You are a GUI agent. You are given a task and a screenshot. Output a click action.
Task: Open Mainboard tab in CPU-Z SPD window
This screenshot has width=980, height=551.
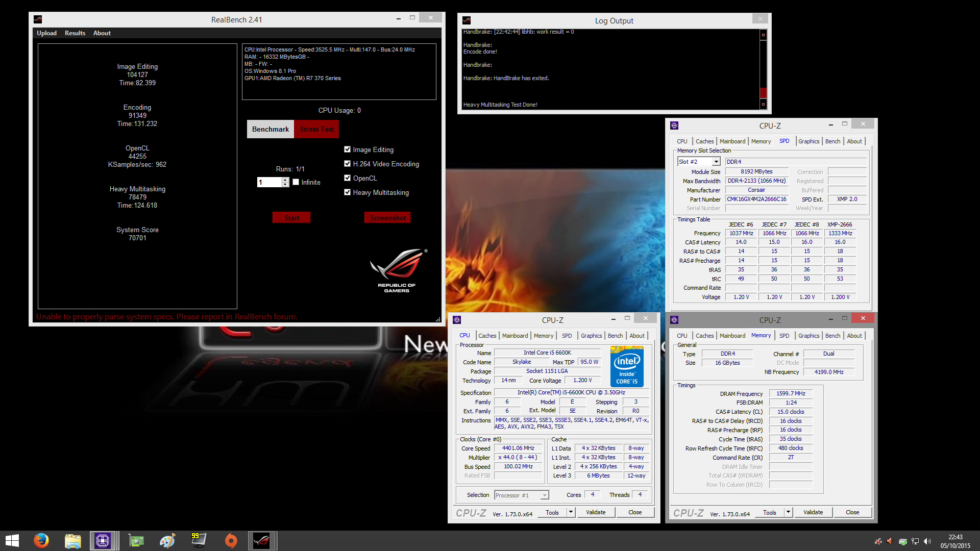pyautogui.click(x=732, y=141)
